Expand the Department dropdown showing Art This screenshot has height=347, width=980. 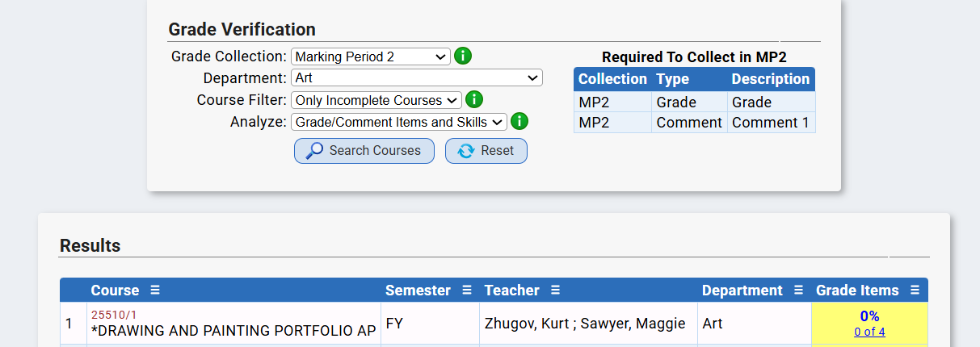click(x=416, y=78)
